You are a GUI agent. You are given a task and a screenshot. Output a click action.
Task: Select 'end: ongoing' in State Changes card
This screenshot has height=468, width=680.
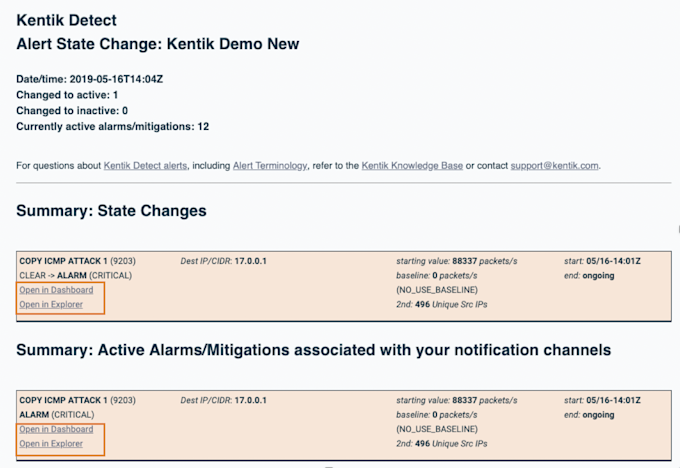(589, 275)
